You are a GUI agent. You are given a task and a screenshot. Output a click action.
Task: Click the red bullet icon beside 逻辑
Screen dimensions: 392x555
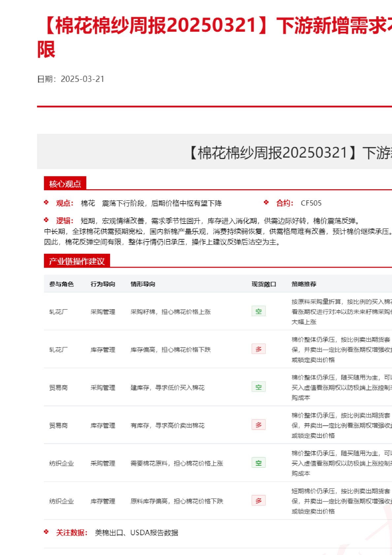[46, 220]
